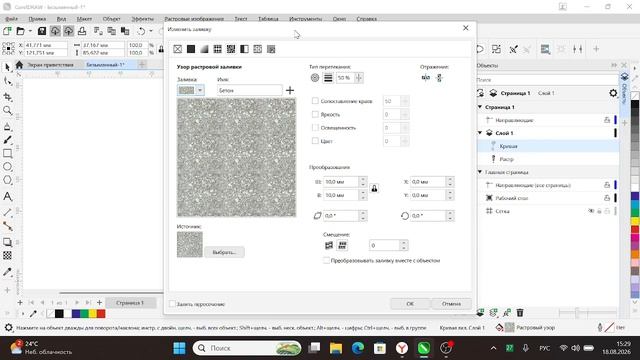Select Fountain Fill gradient icon
This screenshot has height=360, width=640.
pyautogui.click(x=204, y=49)
